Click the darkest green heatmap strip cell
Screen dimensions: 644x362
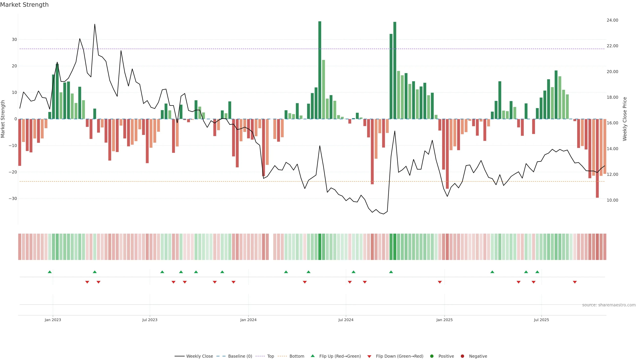(x=320, y=247)
